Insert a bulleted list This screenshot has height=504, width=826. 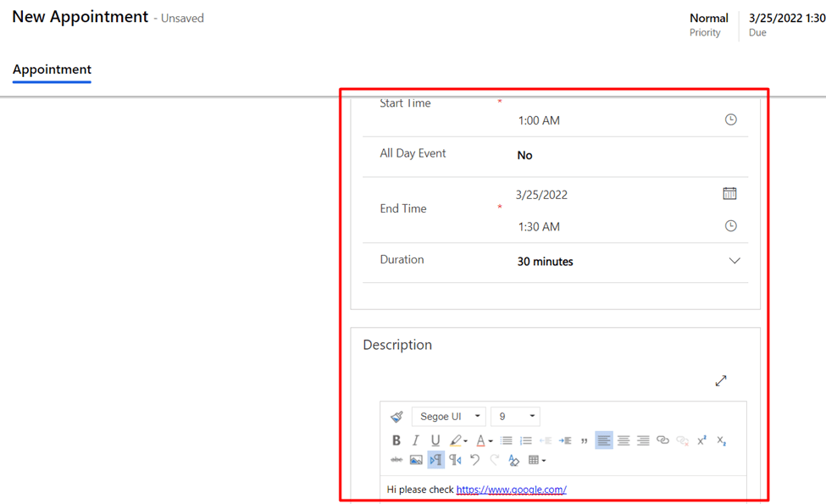[506, 440]
